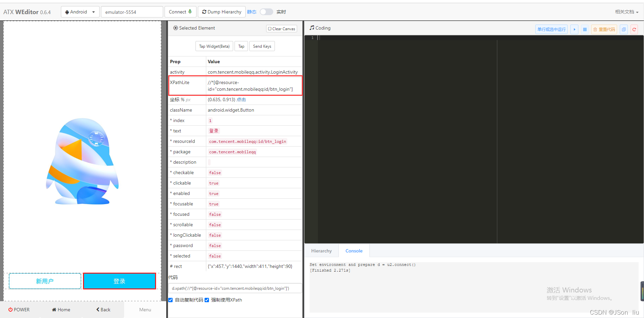Viewport: 644px width, 318px height.
Task: Click the checkable row's false value
Action: (x=215, y=173)
